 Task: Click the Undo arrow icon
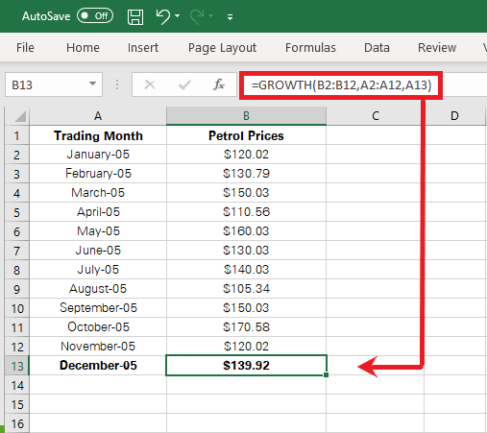[163, 16]
